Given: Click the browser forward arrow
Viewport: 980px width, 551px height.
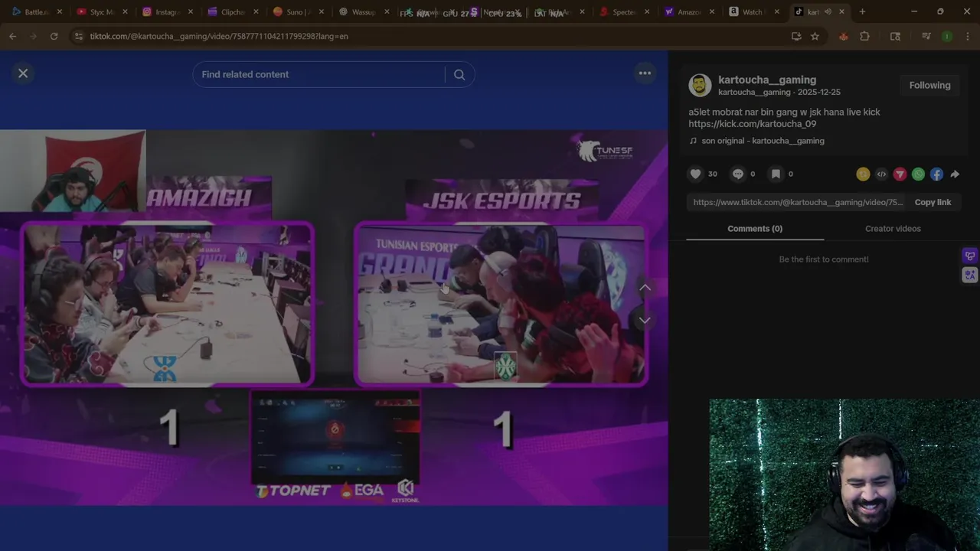Looking at the screenshot, I should pyautogui.click(x=33, y=36).
